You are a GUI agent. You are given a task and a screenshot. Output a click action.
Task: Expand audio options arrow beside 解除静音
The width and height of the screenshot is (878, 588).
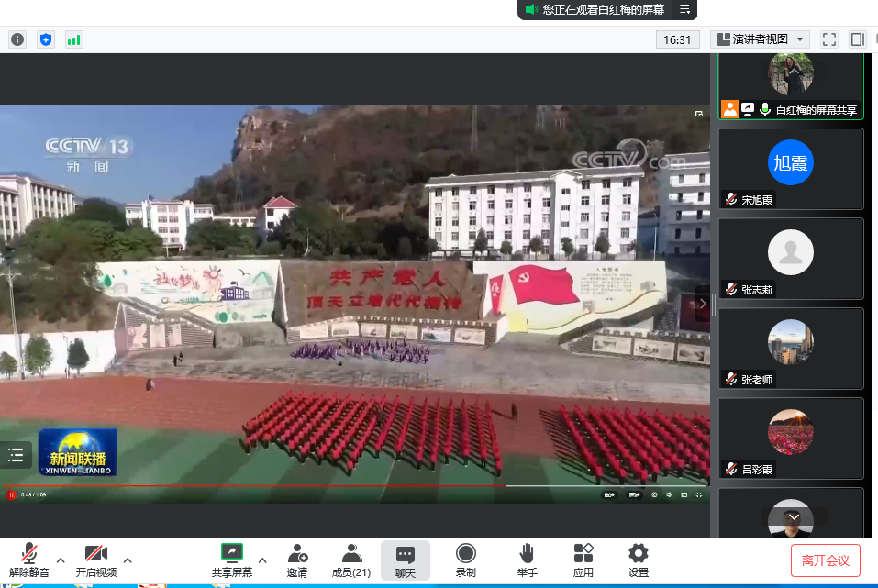(x=61, y=560)
